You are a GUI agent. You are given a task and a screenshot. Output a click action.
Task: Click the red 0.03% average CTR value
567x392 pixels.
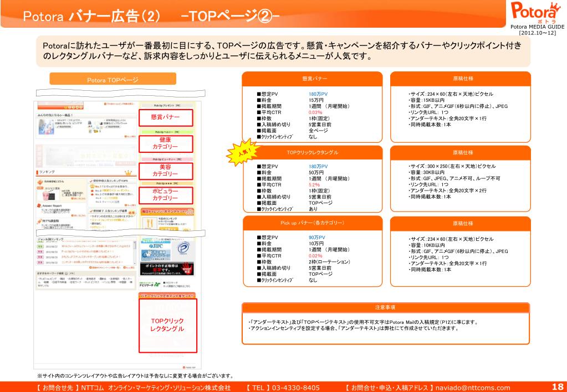click(315, 112)
